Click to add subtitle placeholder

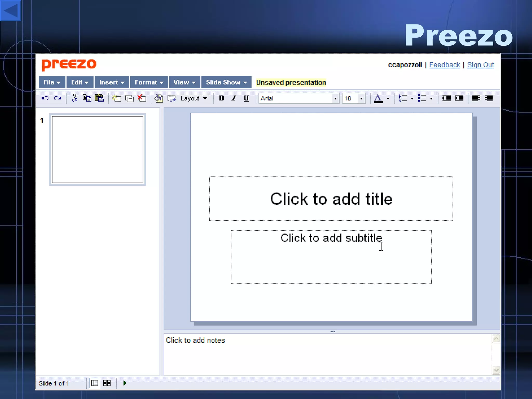pos(331,257)
